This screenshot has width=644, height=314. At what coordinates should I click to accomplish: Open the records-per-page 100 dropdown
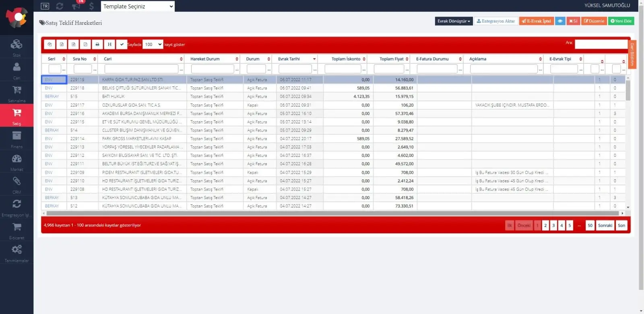(x=153, y=45)
